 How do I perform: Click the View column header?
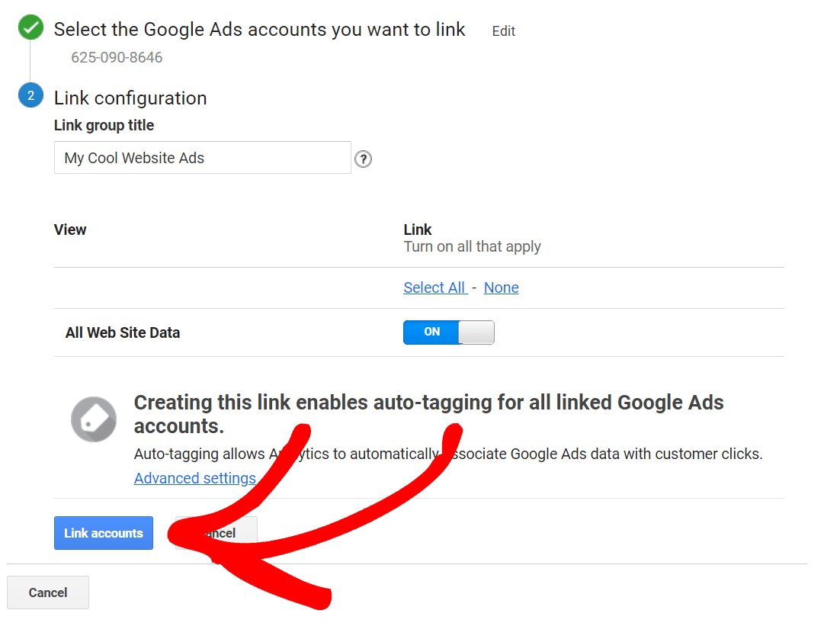70,230
